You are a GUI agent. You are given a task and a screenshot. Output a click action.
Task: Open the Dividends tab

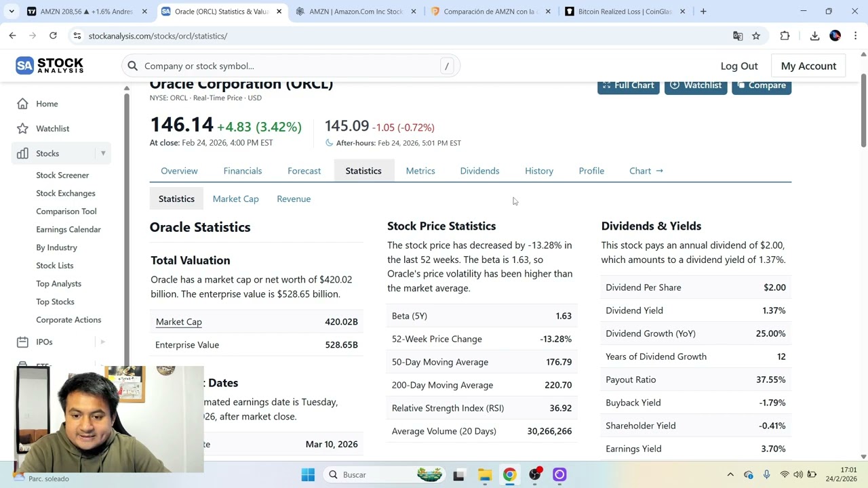point(479,171)
